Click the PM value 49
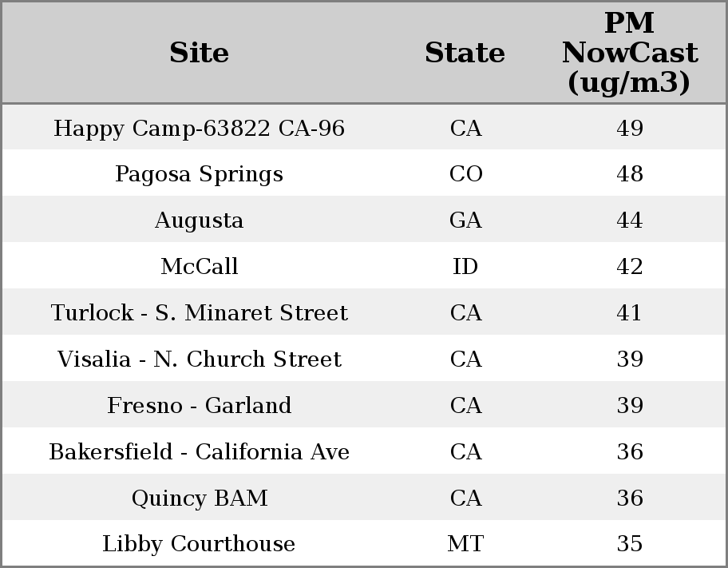This screenshot has width=728, height=568. (629, 129)
